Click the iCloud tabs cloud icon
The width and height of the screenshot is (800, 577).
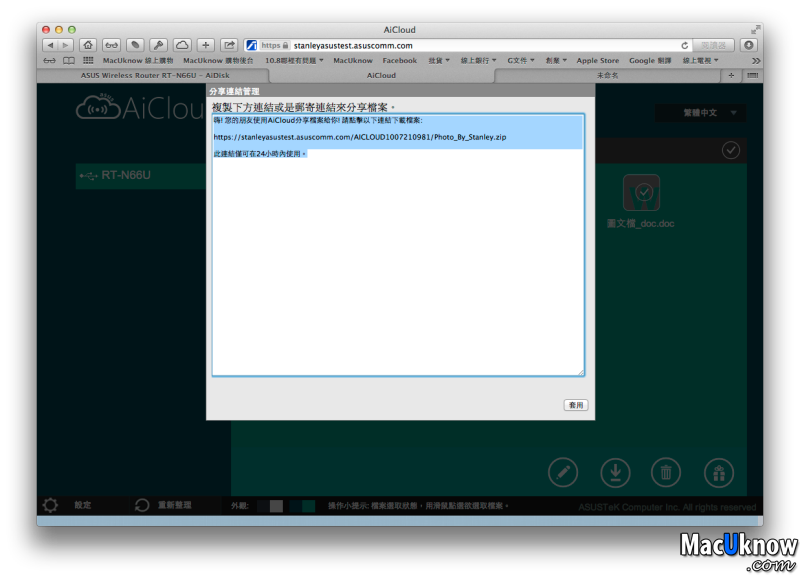(182, 45)
